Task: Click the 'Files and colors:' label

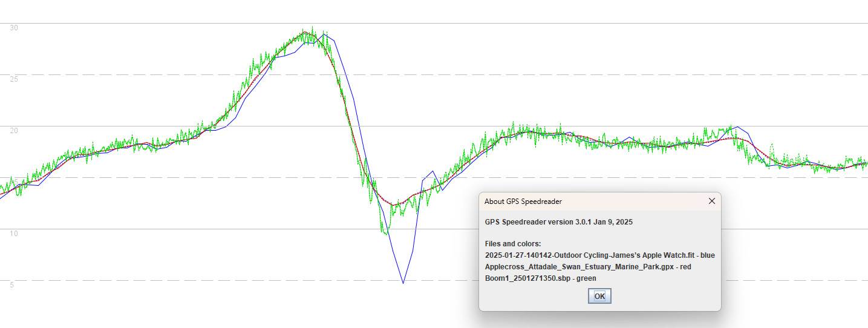Action: coord(513,244)
